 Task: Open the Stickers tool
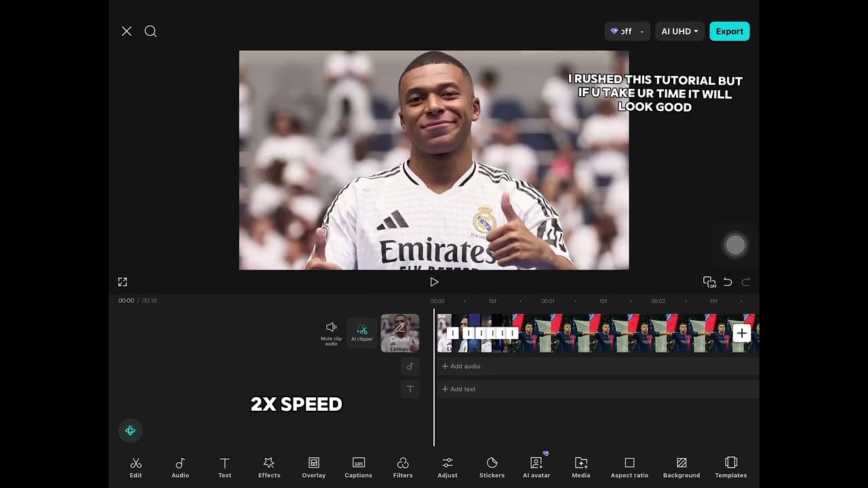(492, 468)
